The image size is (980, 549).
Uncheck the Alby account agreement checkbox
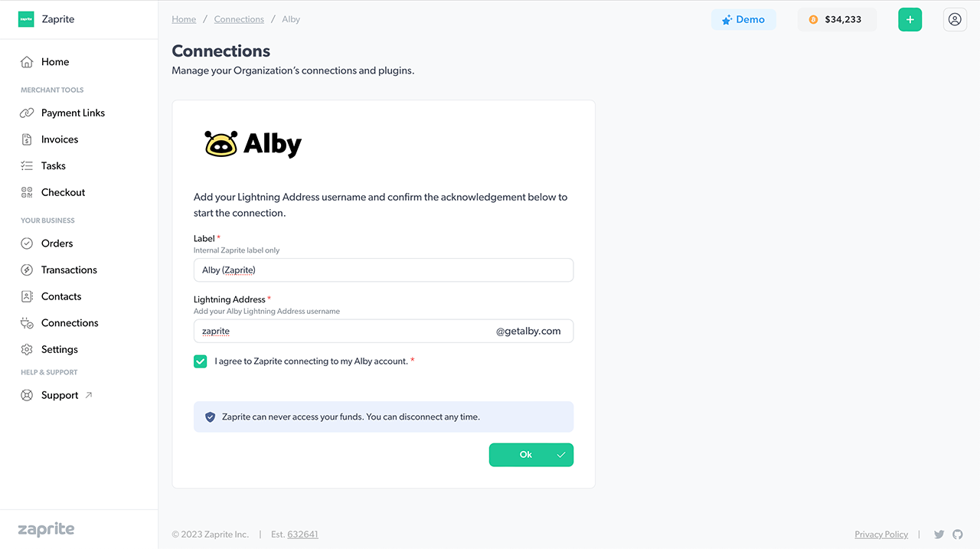point(201,361)
